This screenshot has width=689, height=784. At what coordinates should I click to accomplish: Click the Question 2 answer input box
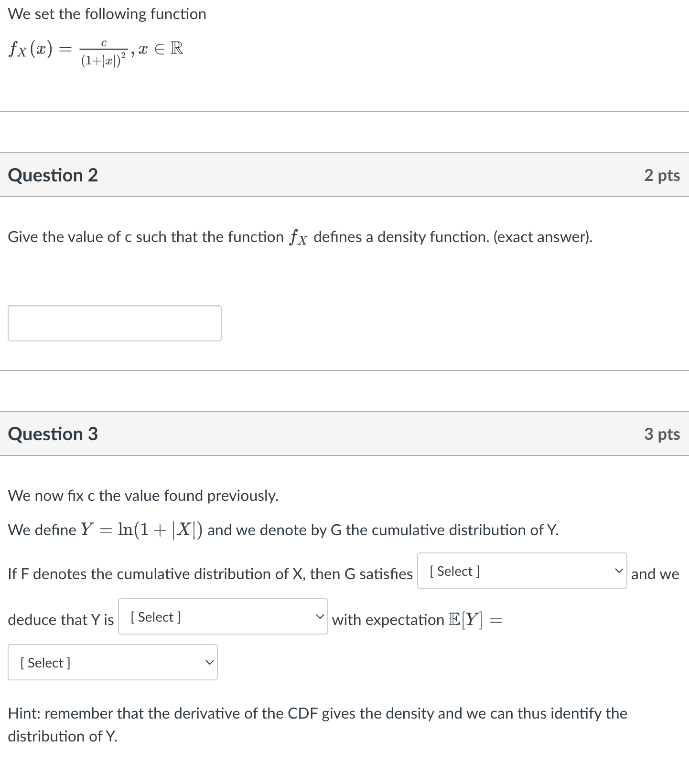pos(115,323)
